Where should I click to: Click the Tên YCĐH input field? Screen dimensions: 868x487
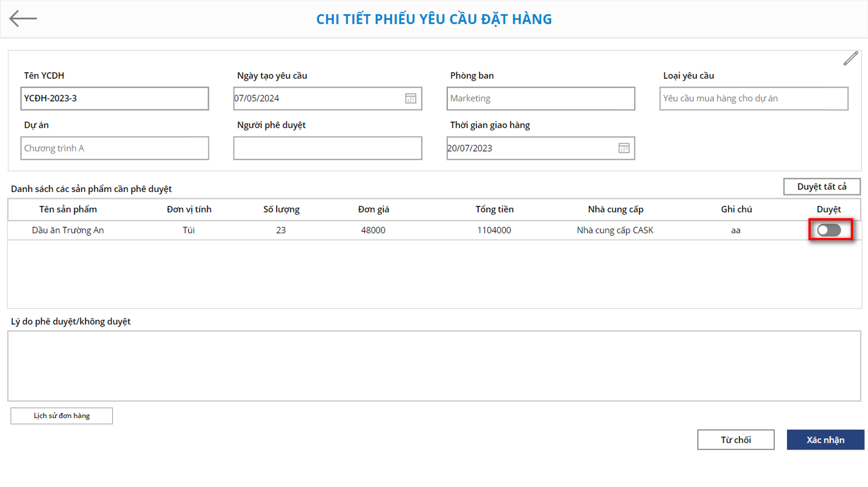(115, 99)
